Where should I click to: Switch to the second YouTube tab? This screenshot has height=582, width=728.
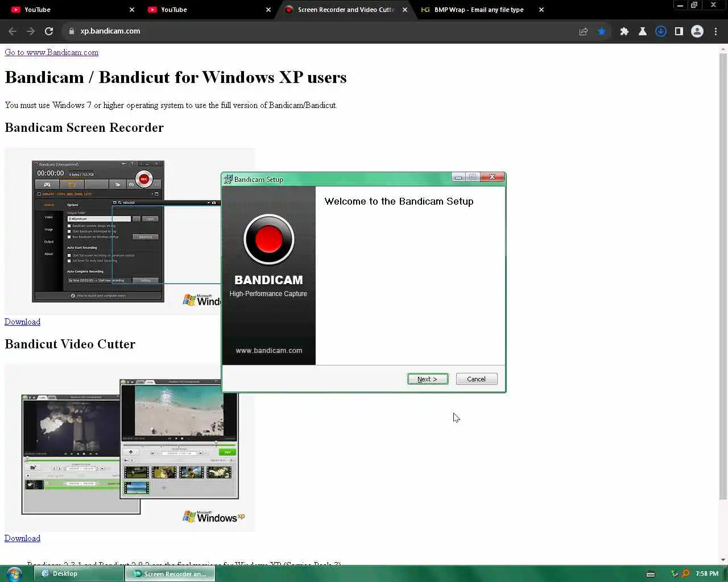pos(208,10)
